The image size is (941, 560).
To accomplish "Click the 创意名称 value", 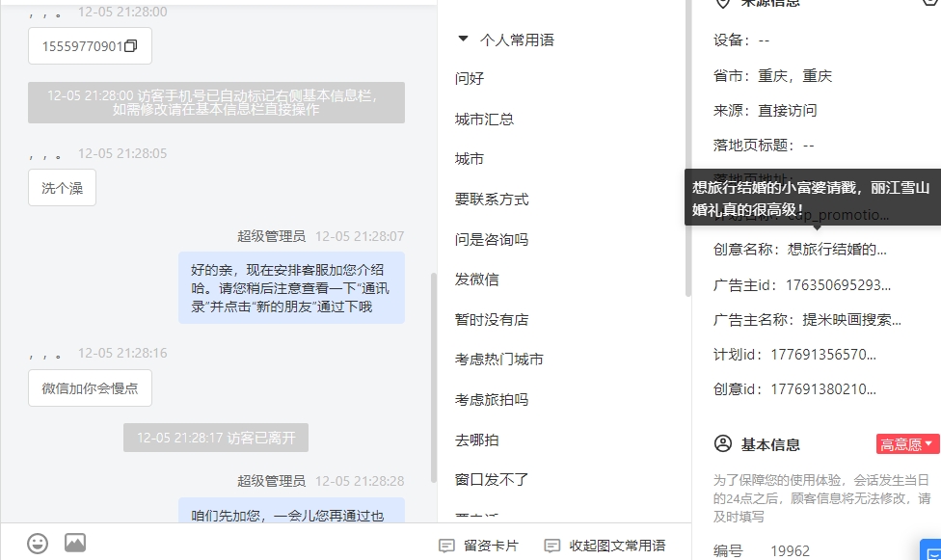I will coord(837,250).
